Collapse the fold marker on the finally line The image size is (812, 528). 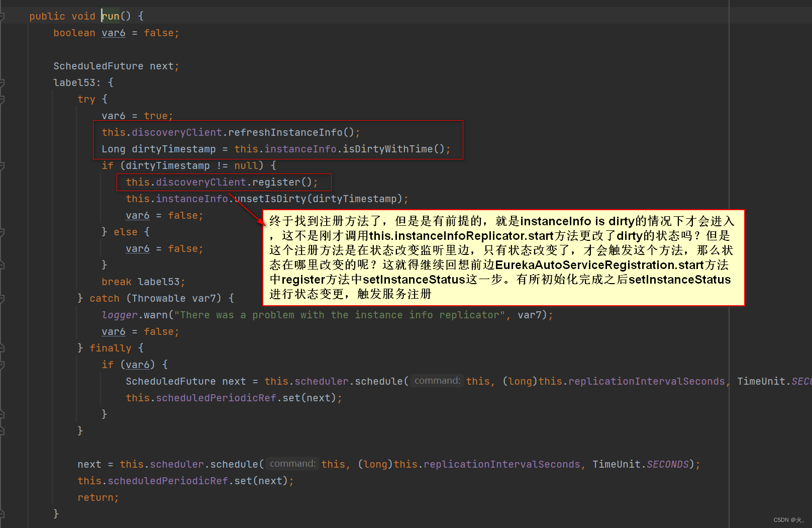tap(2, 348)
